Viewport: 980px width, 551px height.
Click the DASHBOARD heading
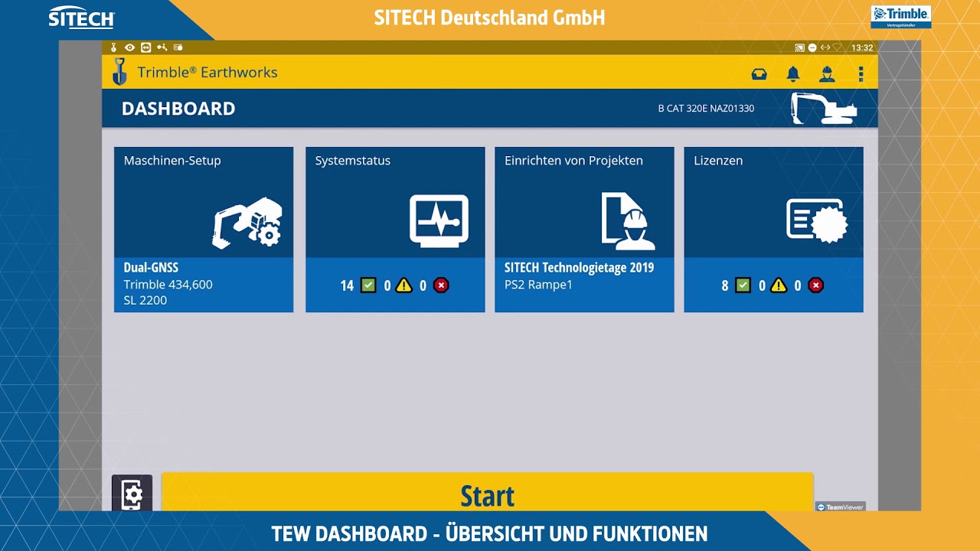178,109
